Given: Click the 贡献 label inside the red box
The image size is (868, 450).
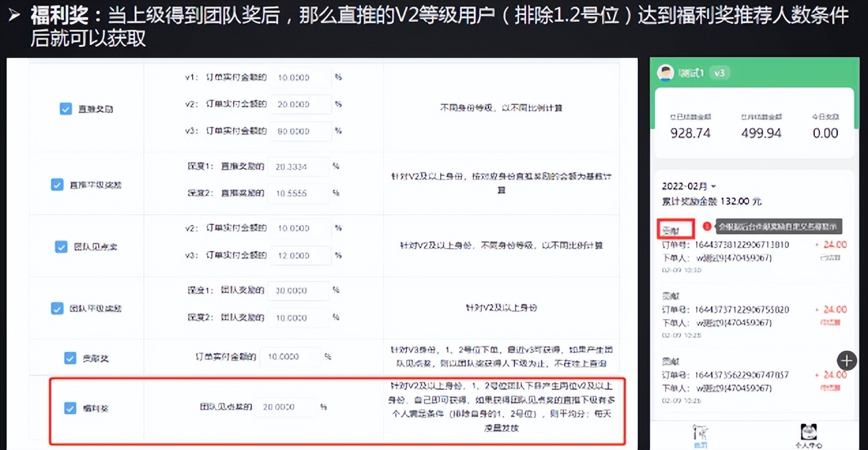Looking at the screenshot, I should click(x=675, y=230).
